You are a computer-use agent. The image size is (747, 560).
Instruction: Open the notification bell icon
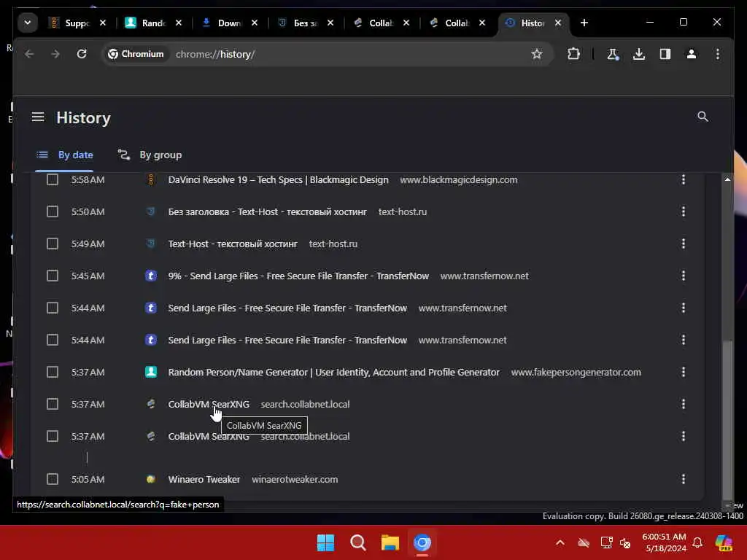[697, 542]
